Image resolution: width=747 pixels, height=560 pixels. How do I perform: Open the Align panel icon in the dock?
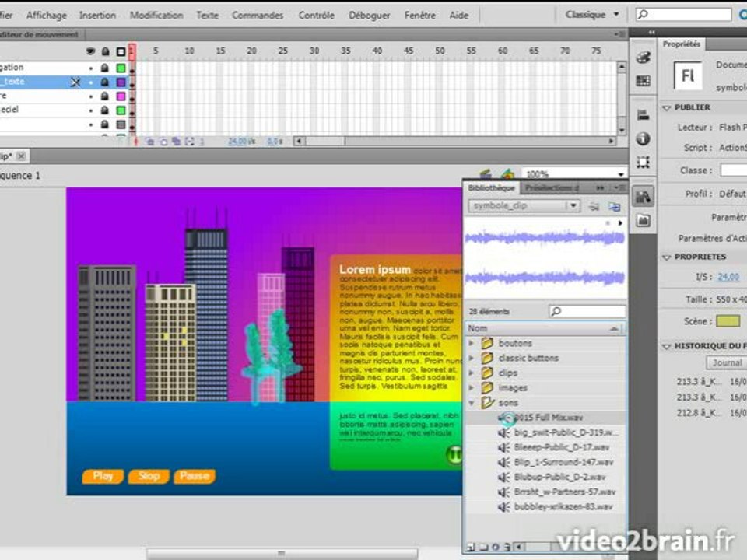(x=644, y=114)
